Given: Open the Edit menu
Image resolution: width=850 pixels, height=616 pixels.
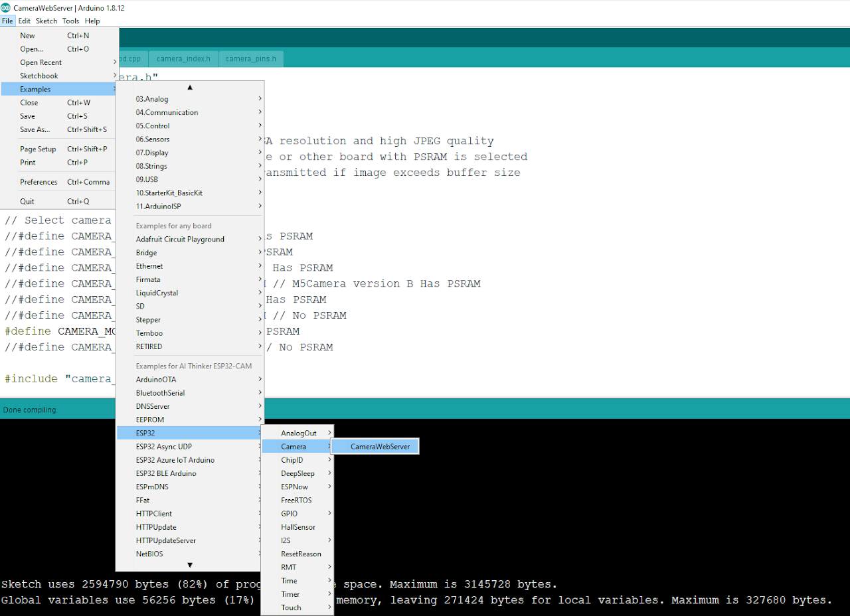Looking at the screenshot, I should tap(25, 21).
